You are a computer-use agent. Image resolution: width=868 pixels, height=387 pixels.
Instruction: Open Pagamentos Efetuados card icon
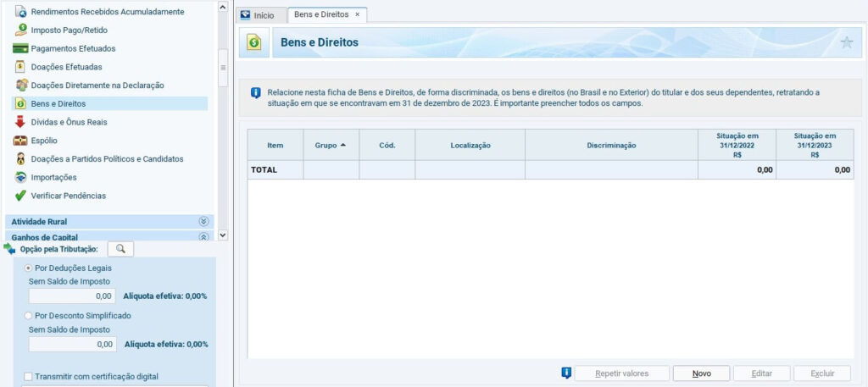pos(21,48)
